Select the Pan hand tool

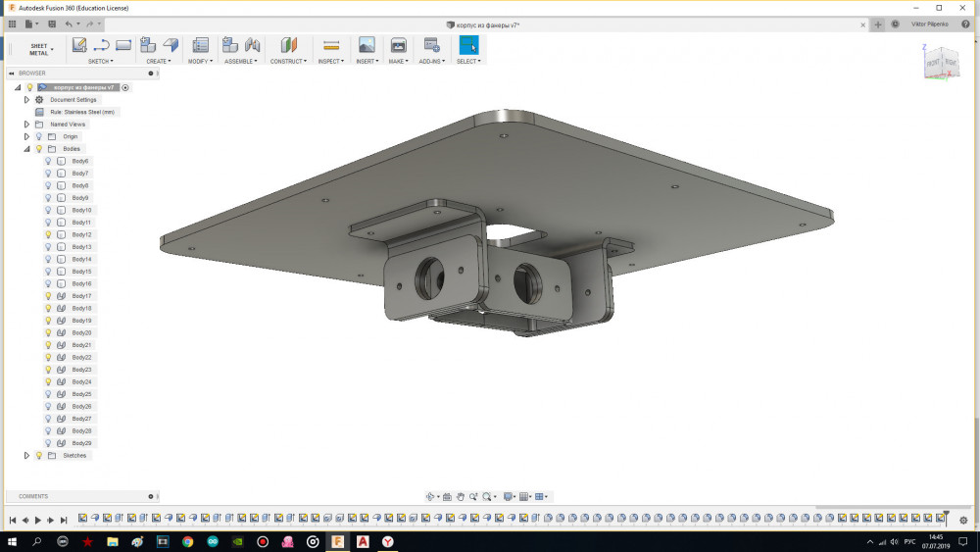click(460, 496)
